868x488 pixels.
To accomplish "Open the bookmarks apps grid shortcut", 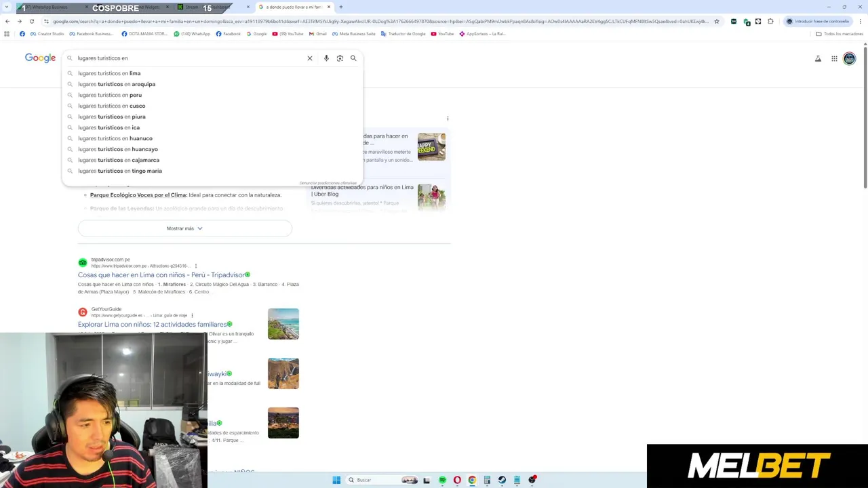I will [x=7, y=34].
